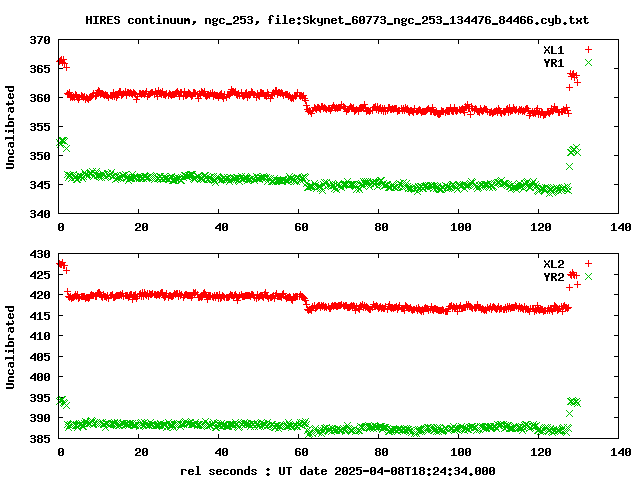Click the 430 y-axis tick label
This screenshot has height=480, width=640.
[40, 254]
